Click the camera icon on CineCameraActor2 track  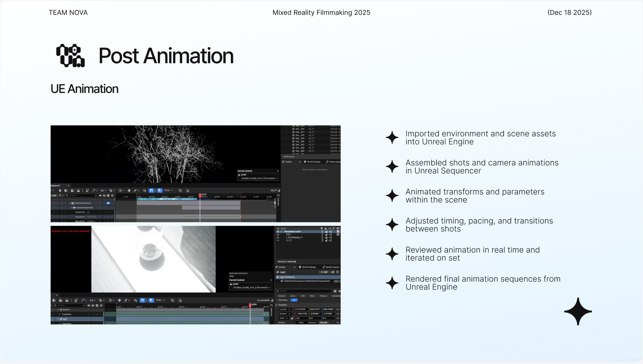click(x=108, y=203)
